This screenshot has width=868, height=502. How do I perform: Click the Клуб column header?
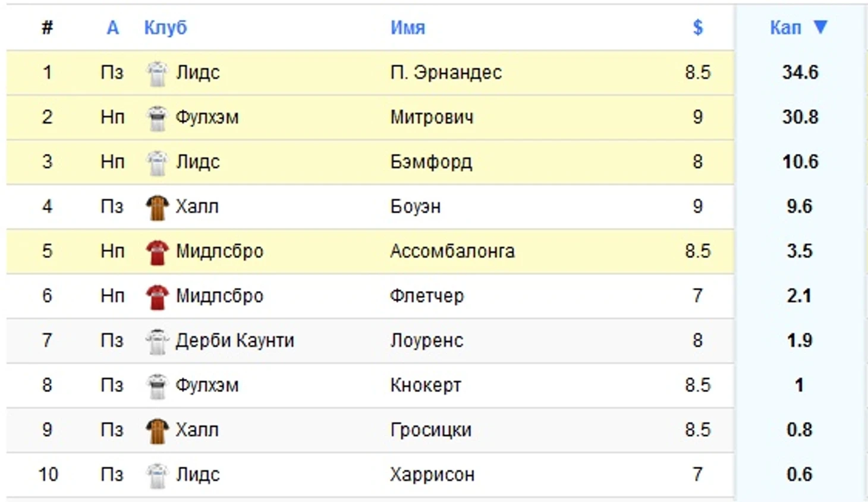point(165,27)
